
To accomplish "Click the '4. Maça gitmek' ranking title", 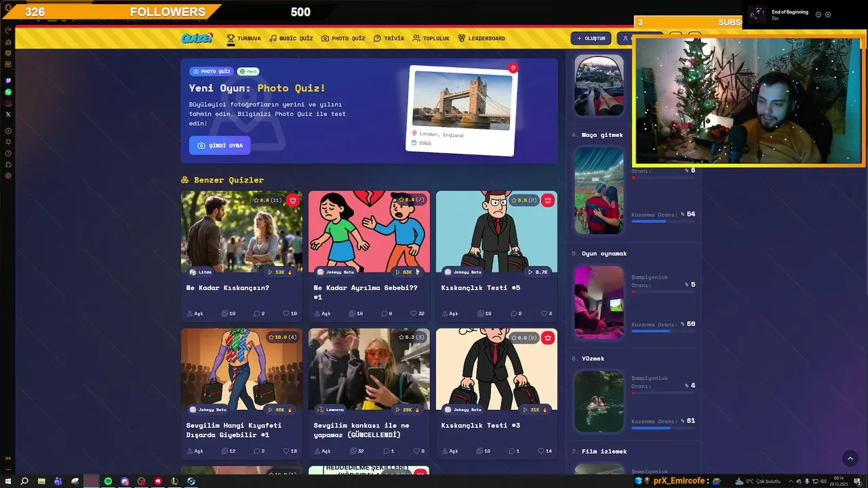I will [597, 135].
